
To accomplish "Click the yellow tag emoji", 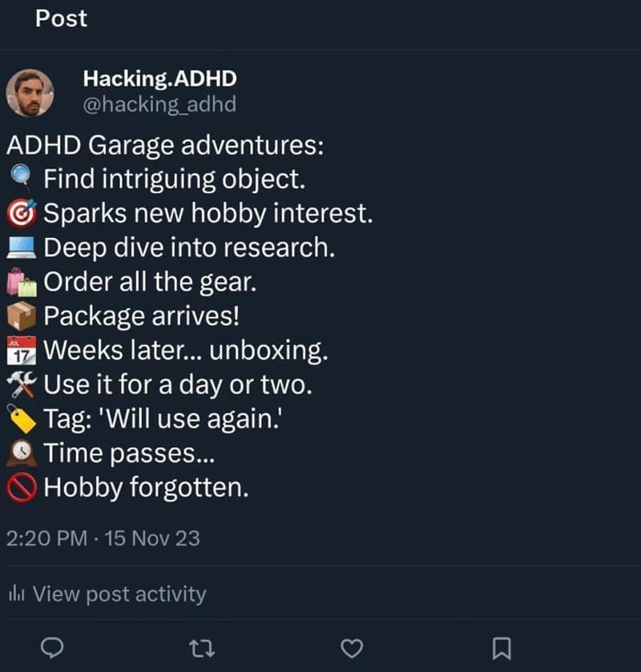I will tap(22, 420).
